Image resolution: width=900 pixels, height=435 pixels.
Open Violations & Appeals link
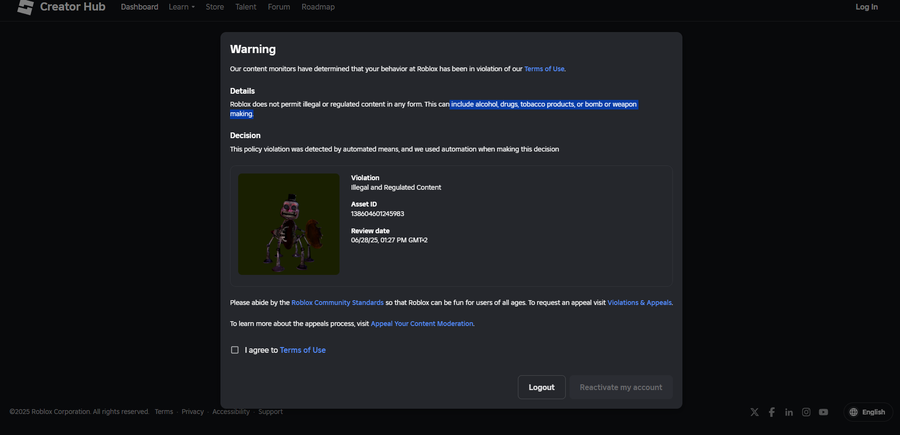coord(639,302)
